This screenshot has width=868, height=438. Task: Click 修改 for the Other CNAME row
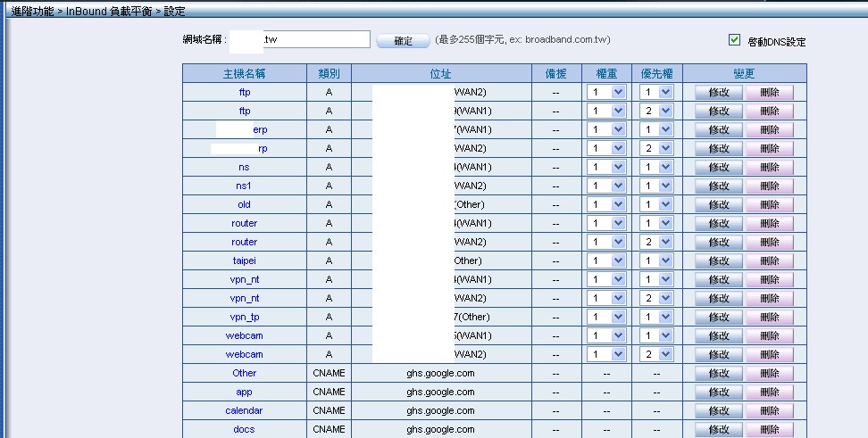719,373
